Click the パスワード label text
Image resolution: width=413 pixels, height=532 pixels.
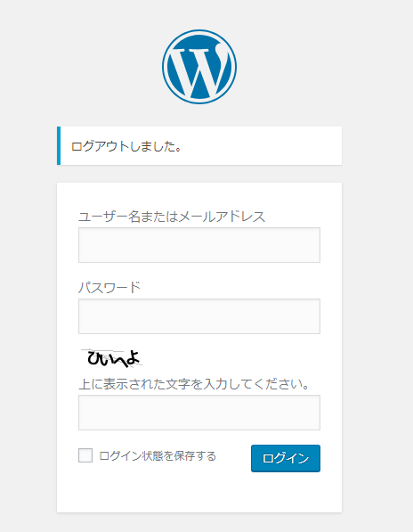tap(109, 288)
